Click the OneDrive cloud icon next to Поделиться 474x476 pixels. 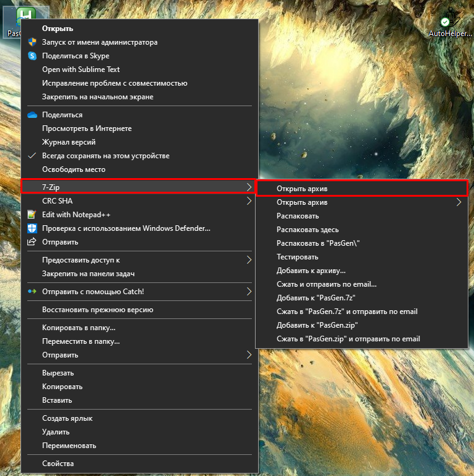(x=32, y=115)
